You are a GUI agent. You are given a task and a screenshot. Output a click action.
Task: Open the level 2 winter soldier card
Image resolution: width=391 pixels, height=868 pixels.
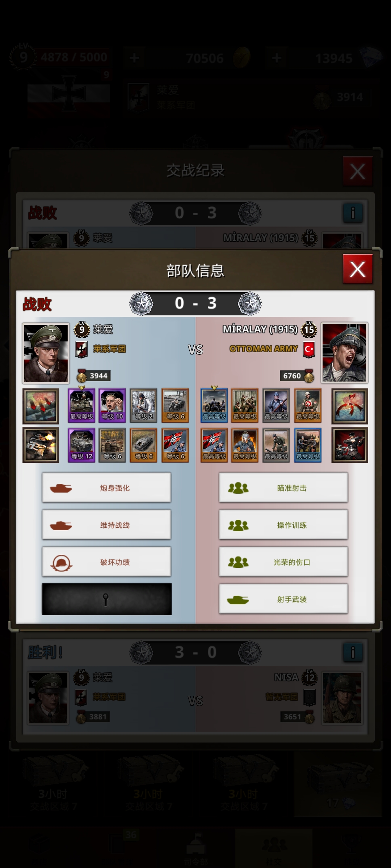point(144,405)
